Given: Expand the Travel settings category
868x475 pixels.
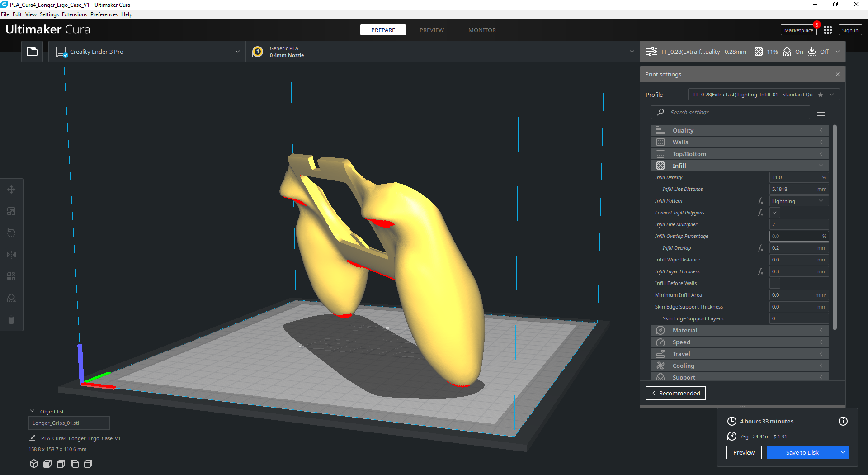Looking at the screenshot, I should [740, 354].
